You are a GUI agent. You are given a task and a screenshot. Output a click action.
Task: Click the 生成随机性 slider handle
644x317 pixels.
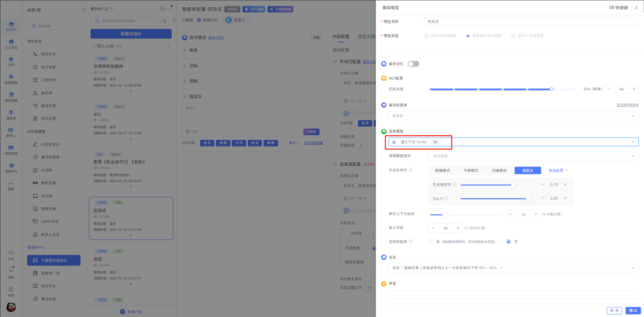tap(513, 185)
